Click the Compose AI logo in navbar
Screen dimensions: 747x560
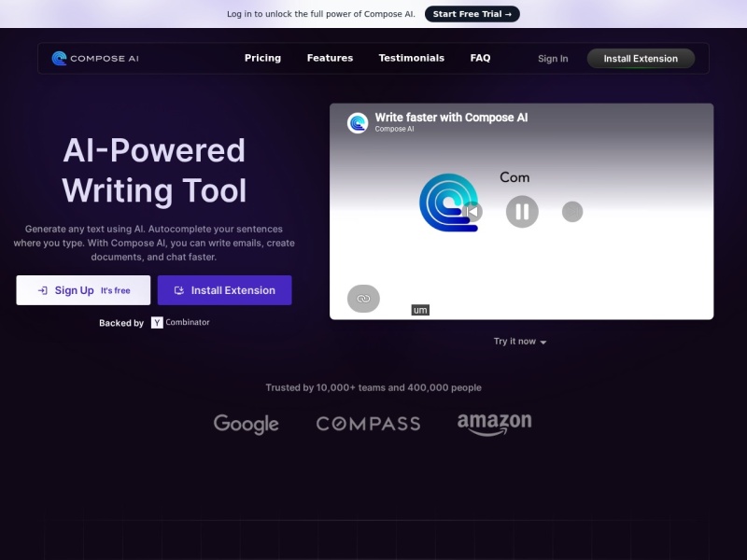tap(95, 58)
